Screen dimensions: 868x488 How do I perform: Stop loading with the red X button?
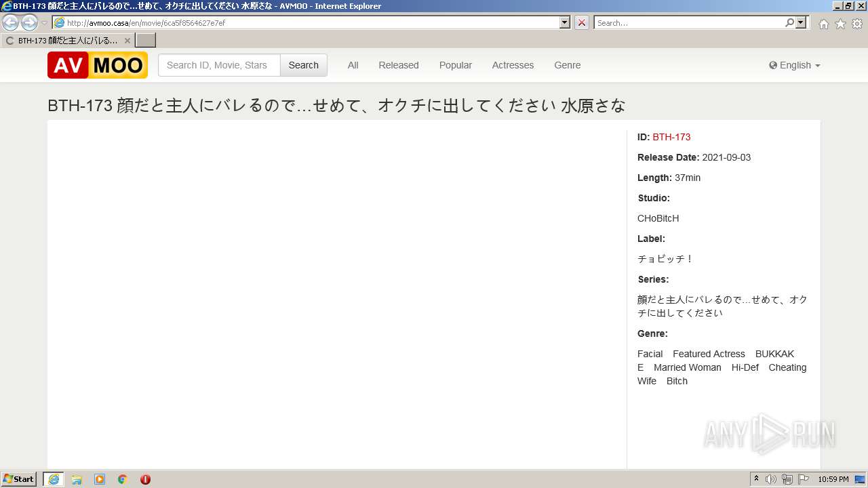pos(582,22)
